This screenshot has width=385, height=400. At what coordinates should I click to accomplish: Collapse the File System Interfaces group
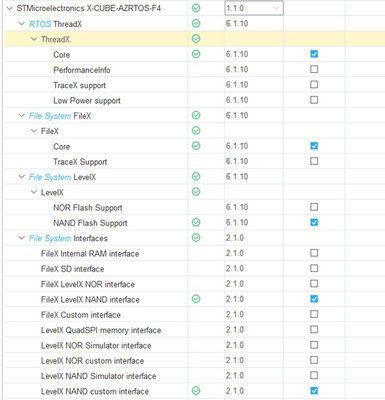point(22,238)
